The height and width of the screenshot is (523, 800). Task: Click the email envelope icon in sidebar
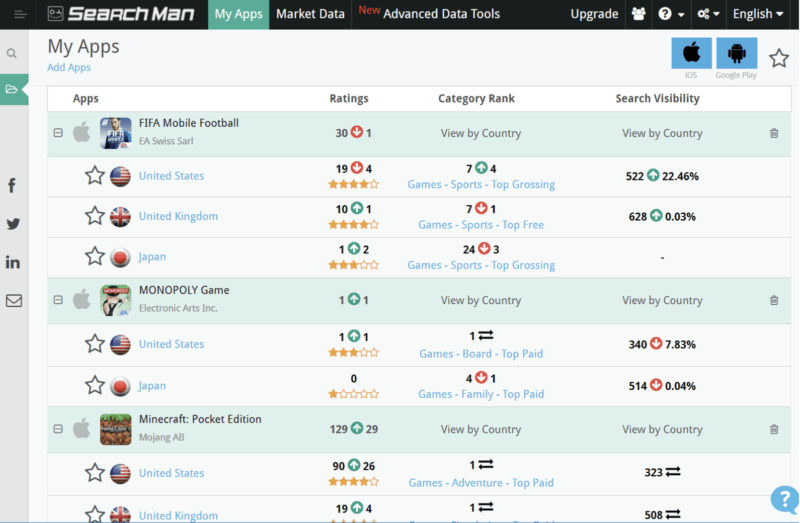[13, 300]
